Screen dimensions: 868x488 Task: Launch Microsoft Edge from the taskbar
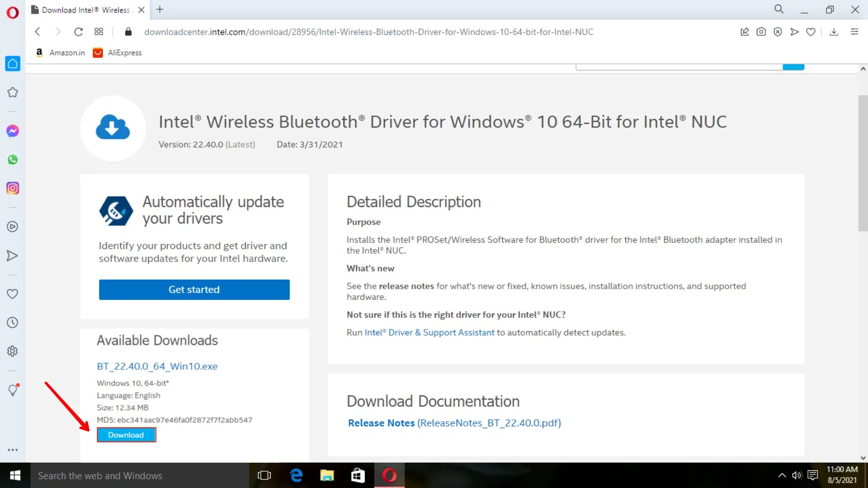[x=296, y=475]
